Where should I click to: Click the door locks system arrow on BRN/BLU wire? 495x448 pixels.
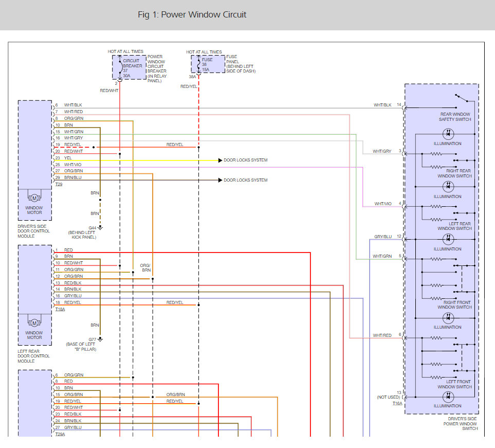(x=221, y=180)
